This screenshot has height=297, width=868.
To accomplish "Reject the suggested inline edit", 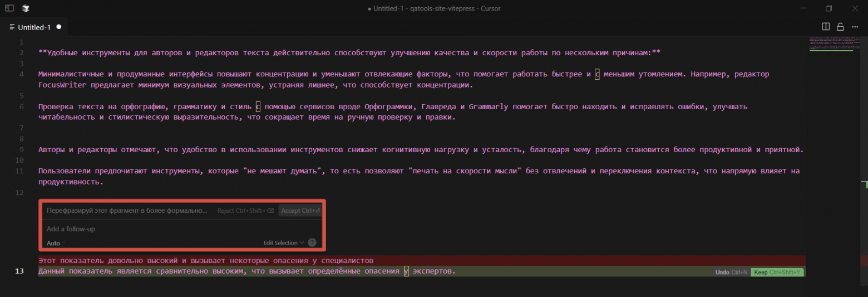I will tap(245, 211).
